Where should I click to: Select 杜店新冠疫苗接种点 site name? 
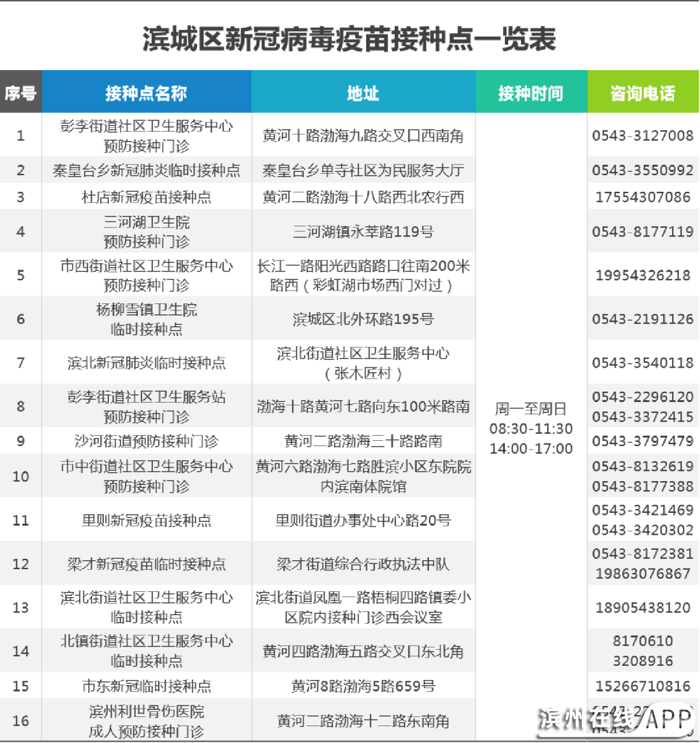[x=146, y=196]
